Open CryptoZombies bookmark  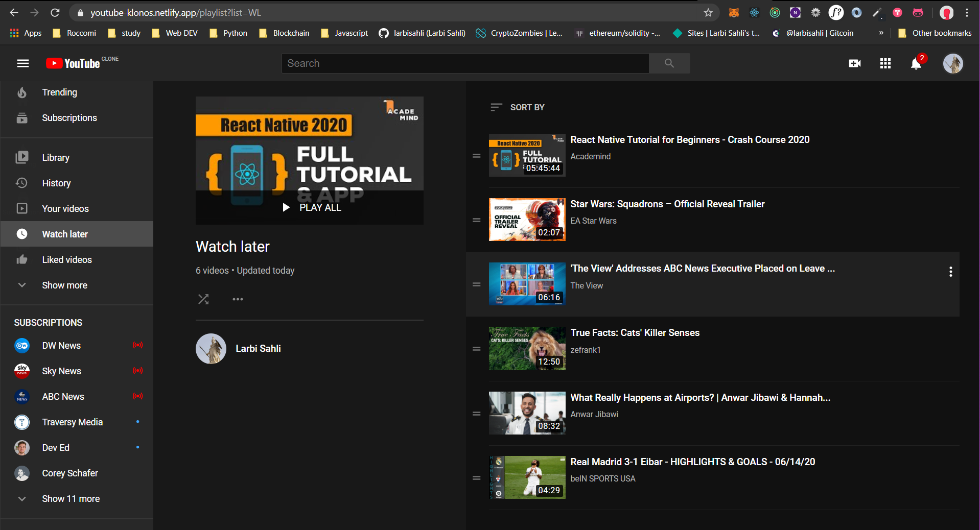tap(519, 33)
